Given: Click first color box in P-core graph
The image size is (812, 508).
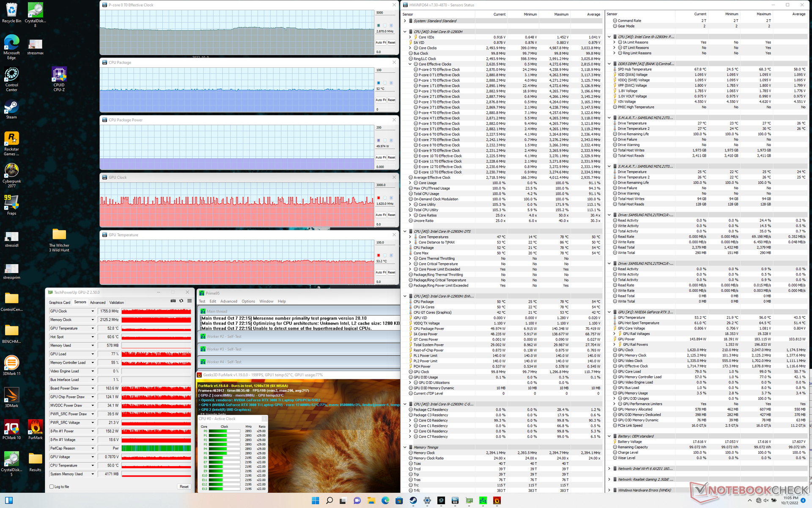Looking at the screenshot, I should pyautogui.click(x=379, y=25).
